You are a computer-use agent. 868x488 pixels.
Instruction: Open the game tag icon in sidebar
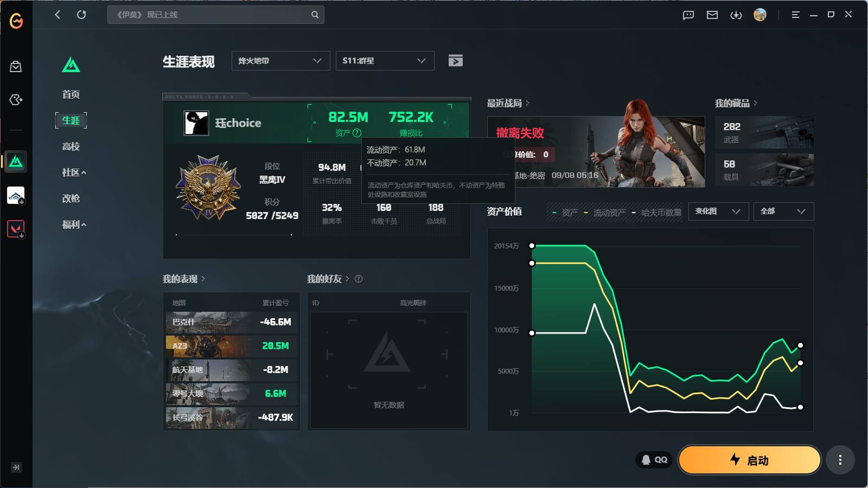pyautogui.click(x=16, y=100)
